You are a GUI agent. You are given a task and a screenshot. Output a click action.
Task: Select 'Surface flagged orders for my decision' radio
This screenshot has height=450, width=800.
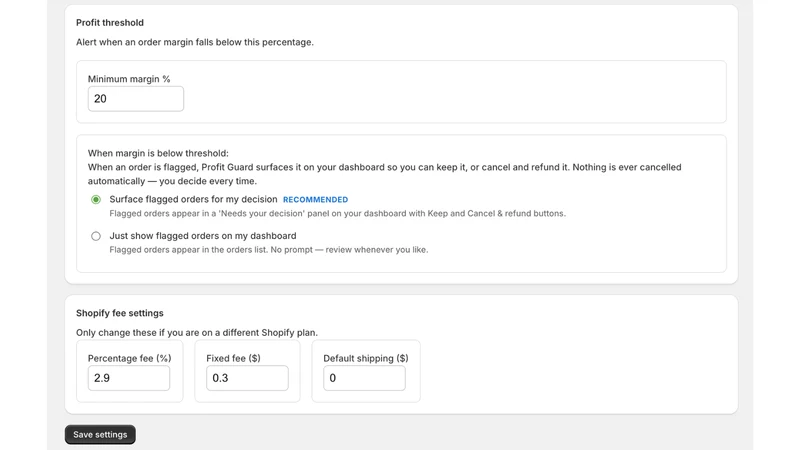(x=96, y=199)
